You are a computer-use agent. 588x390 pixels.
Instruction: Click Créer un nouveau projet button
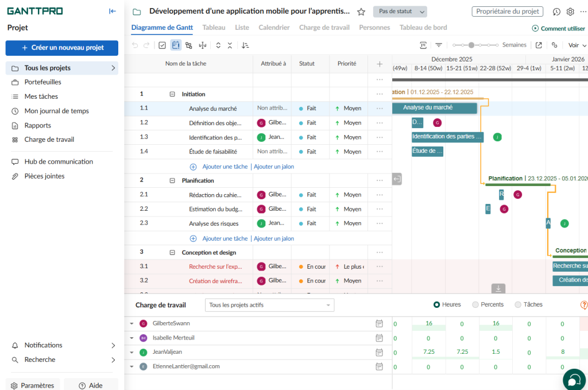point(62,48)
